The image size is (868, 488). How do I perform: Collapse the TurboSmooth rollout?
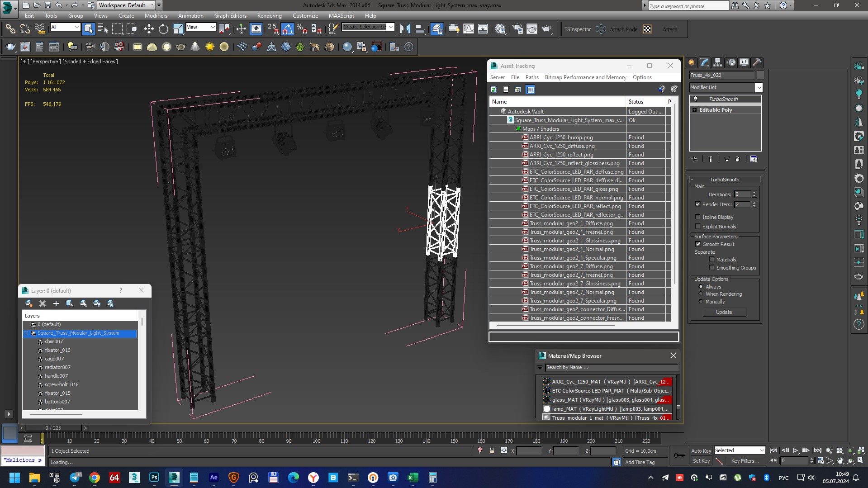pos(692,180)
